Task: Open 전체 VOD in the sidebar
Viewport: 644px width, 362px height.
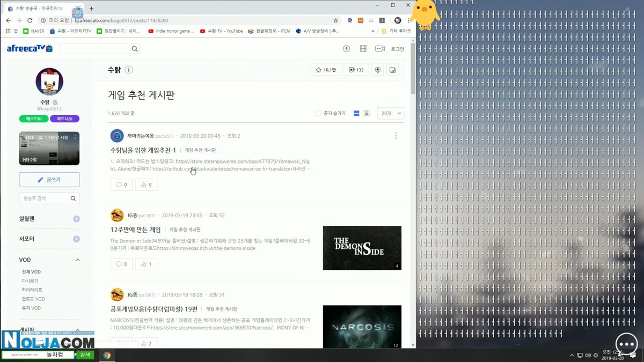Action: coord(31,272)
